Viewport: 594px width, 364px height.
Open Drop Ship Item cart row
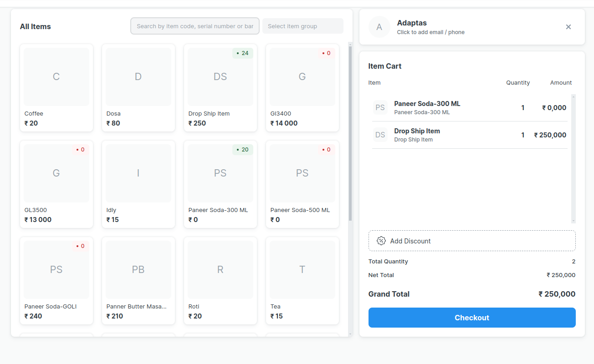point(470,135)
